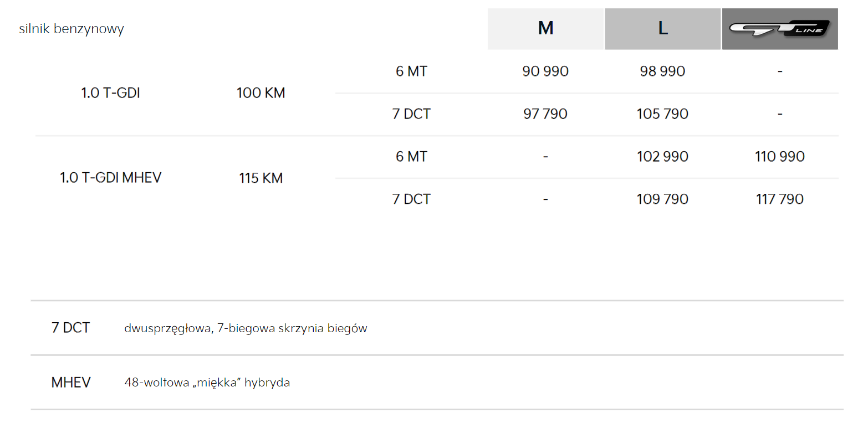Click the 7 DCT legend term

pos(70,328)
